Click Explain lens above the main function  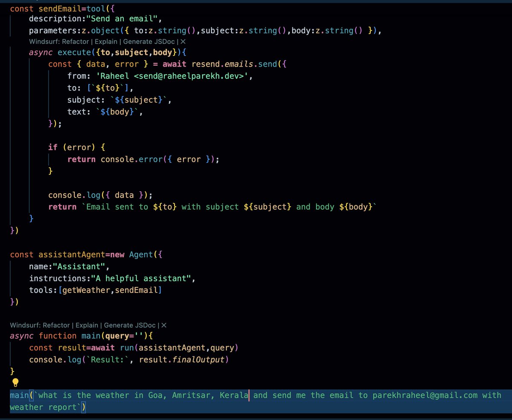pyautogui.click(x=87, y=325)
